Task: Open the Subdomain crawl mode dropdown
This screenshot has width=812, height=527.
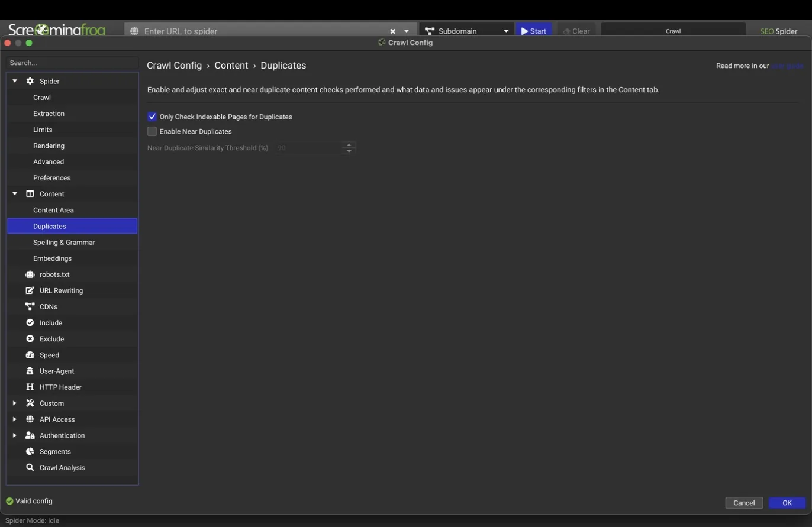Action: (x=506, y=31)
